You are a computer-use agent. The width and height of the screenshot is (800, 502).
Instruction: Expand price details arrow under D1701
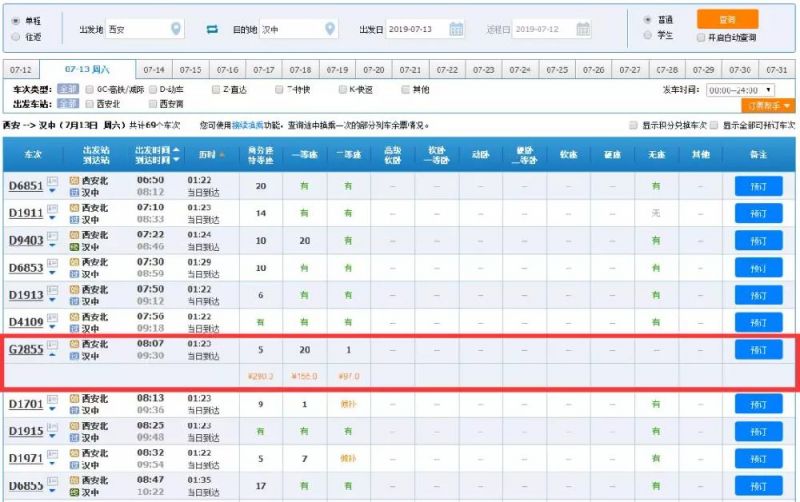point(52,409)
